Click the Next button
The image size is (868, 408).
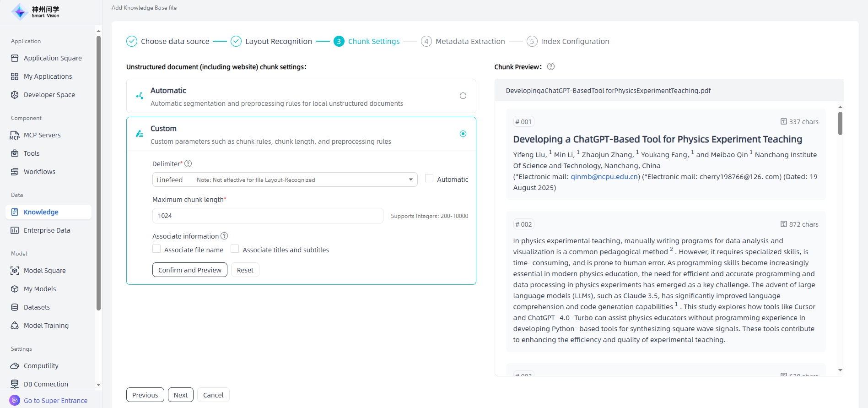click(x=180, y=395)
